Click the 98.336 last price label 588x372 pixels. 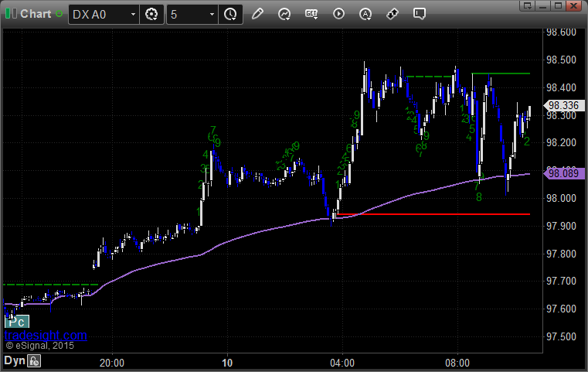pyautogui.click(x=564, y=105)
